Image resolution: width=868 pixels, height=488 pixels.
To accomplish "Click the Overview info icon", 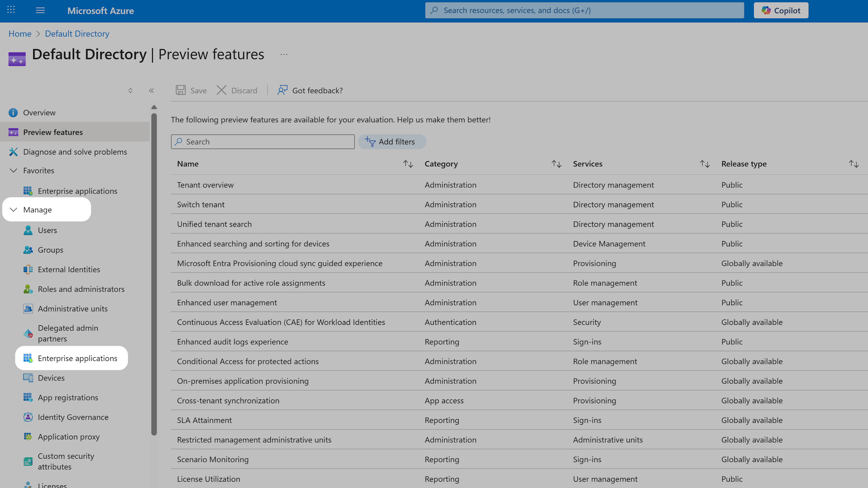I will pyautogui.click(x=13, y=113).
